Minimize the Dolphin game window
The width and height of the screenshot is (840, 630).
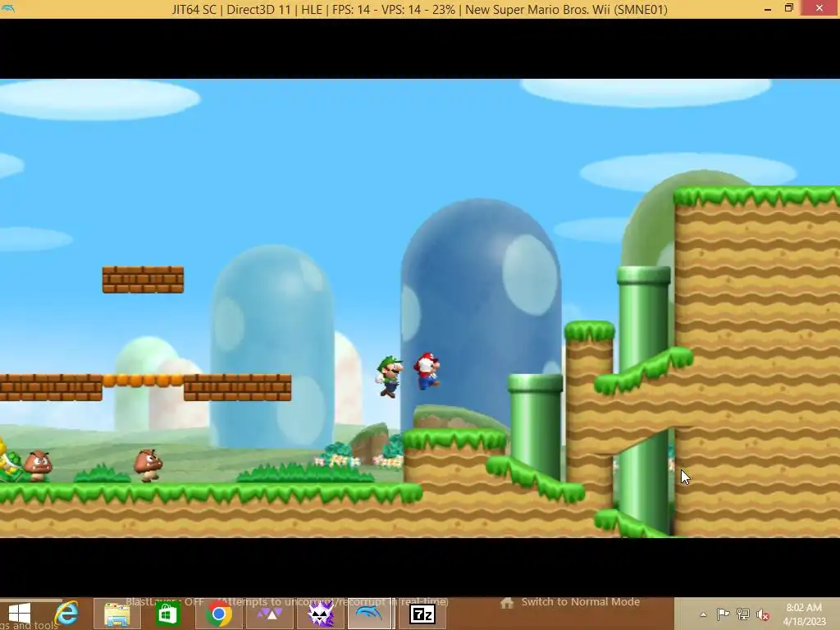click(768, 8)
